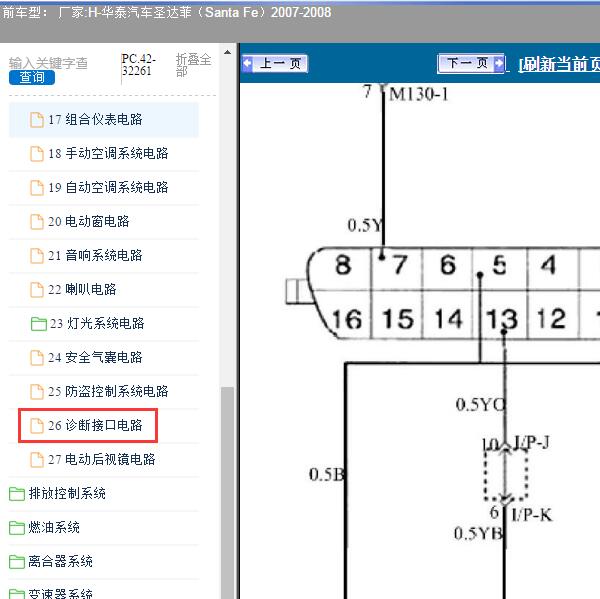The width and height of the screenshot is (600, 599).
Task: Open 18 手动空调系统电路 entry
Action: click(104, 153)
